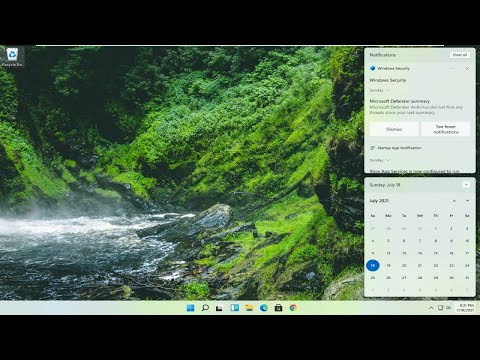Select July 28 in calendar
This screenshot has height=360, width=480.
(x=420, y=278)
